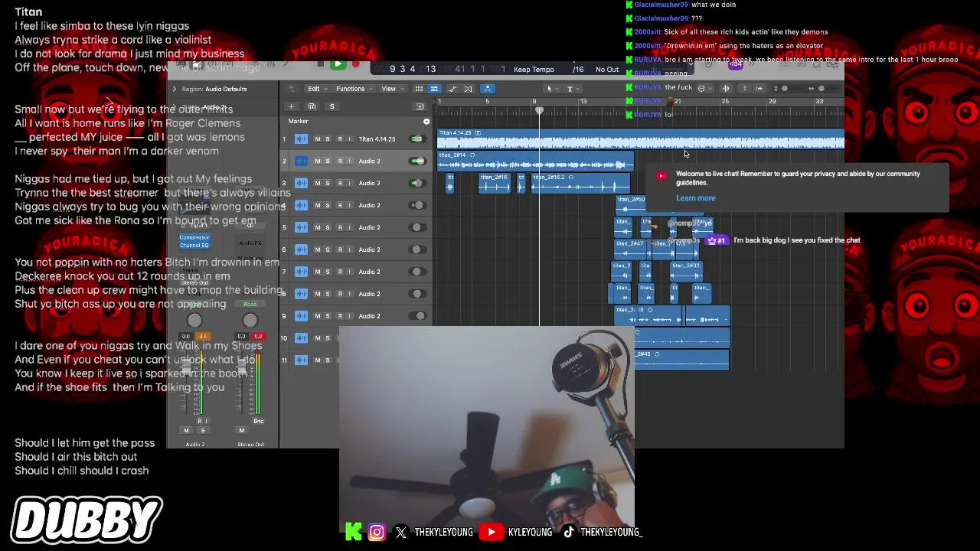Toggle power switch on Titan 4.14.25 track

(416, 139)
